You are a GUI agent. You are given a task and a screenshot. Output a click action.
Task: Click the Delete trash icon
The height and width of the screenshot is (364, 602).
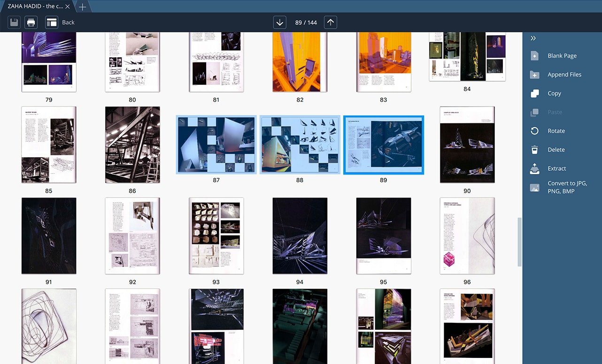(x=534, y=150)
